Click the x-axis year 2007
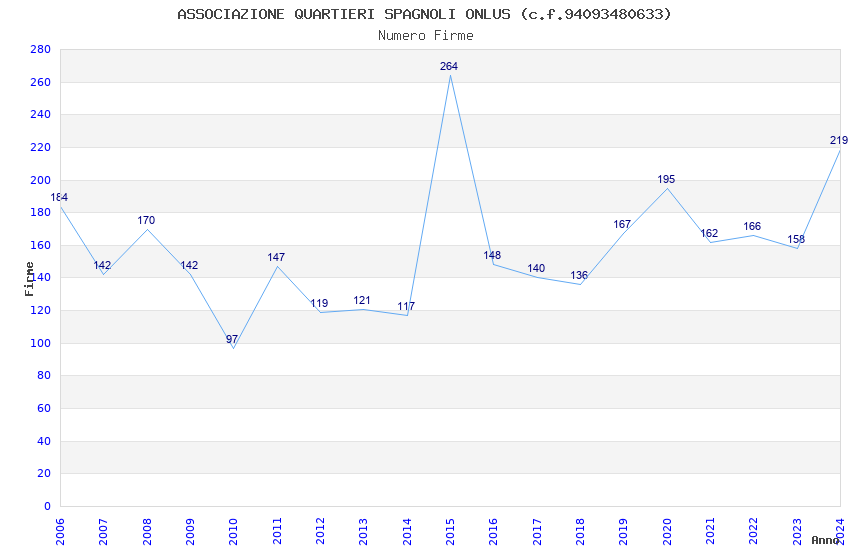This screenshot has height=550, width=850. pos(103,532)
